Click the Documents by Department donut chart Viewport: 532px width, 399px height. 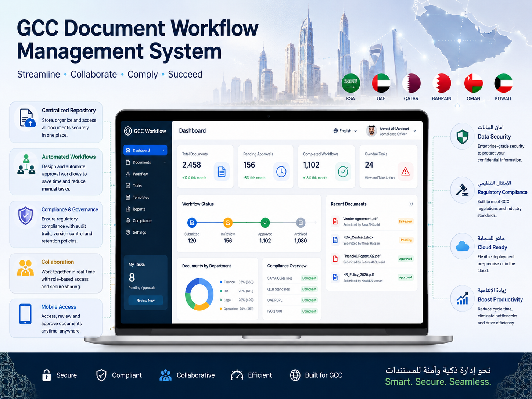point(199,294)
